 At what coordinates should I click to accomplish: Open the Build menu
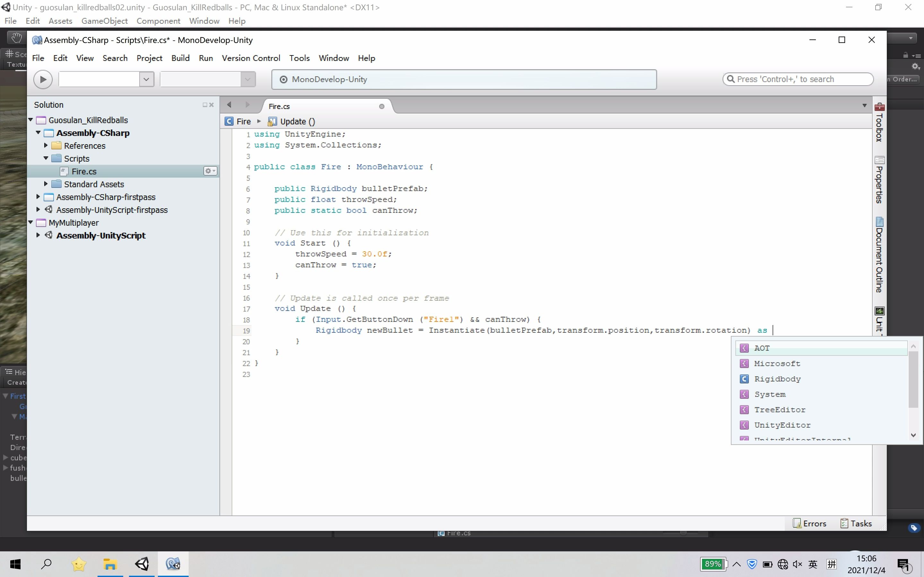(180, 58)
